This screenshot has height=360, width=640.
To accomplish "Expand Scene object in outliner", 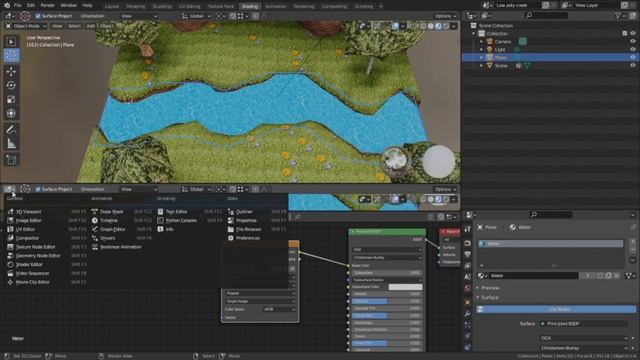I will click(x=481, y=66).
